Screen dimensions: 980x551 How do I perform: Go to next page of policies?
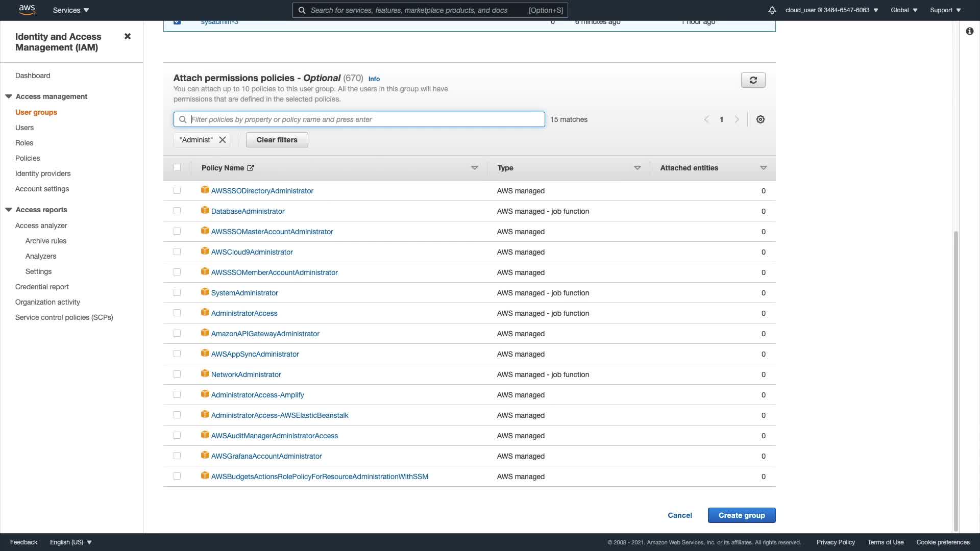point(737,119)
